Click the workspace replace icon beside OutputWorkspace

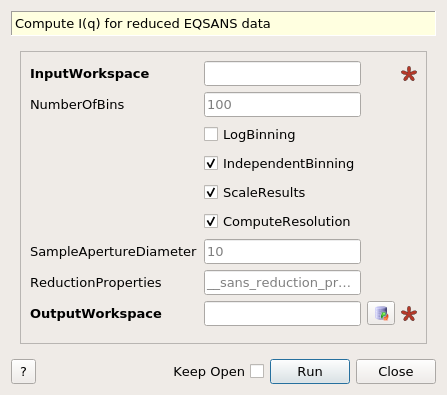(x=381, y=313)
